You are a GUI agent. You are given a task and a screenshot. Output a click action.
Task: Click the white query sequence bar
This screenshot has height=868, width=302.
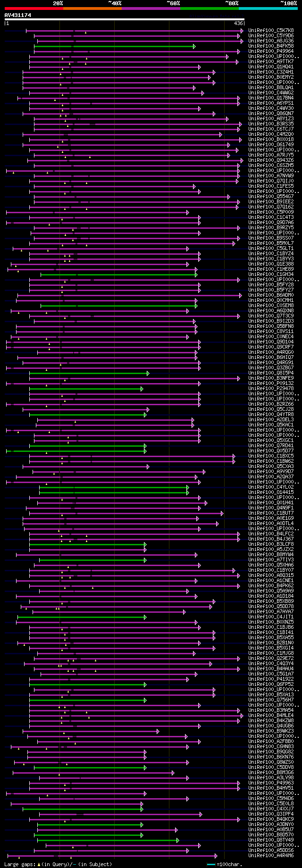[x=125, y=19]
